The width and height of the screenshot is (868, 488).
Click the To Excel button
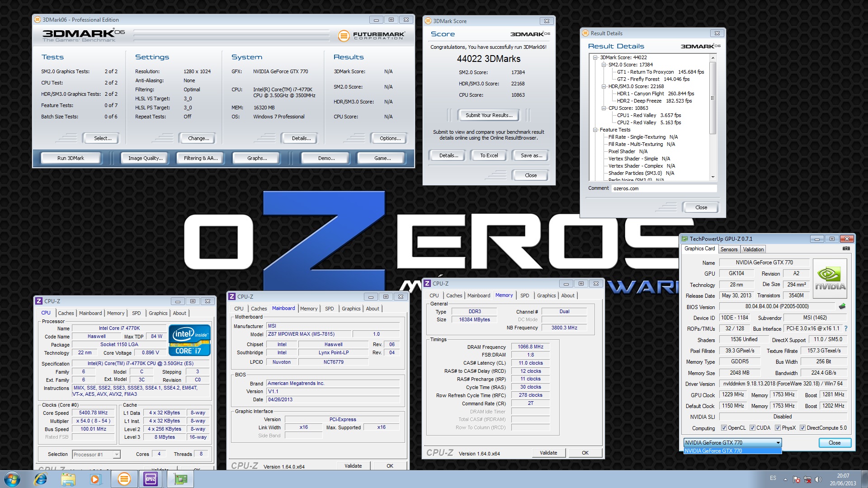pos(489,155)
